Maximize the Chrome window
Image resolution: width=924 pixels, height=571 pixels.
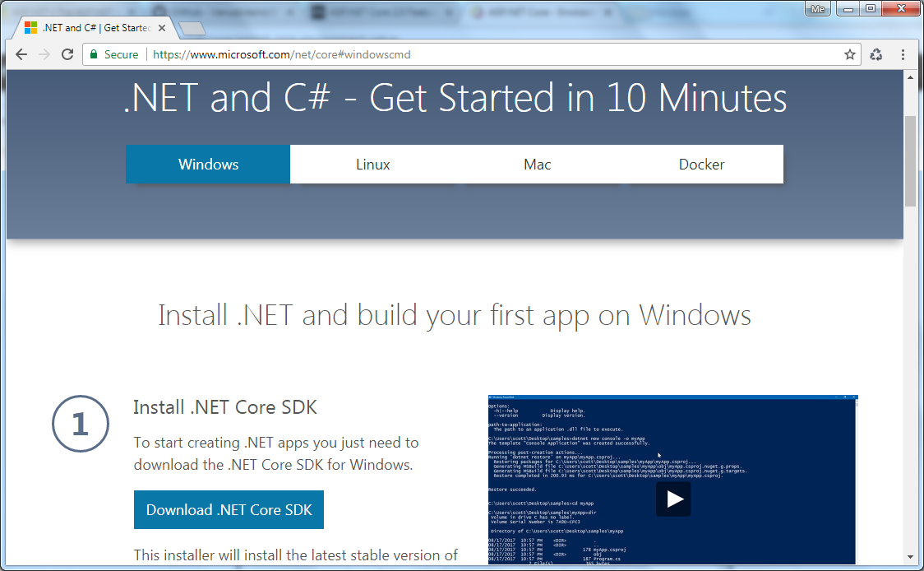[x=871, y=8]
